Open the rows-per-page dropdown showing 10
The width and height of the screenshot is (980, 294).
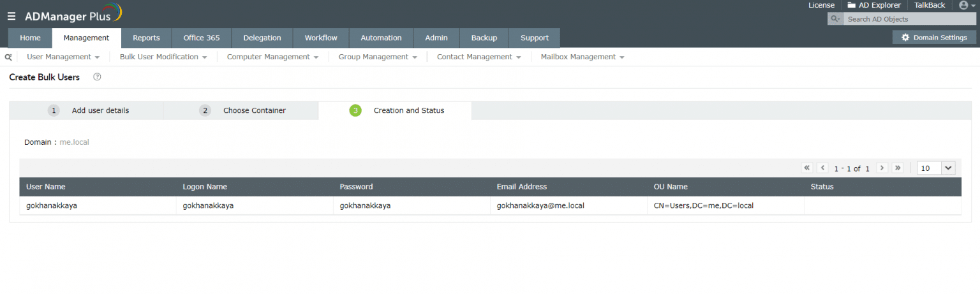(x=936, y=168)
